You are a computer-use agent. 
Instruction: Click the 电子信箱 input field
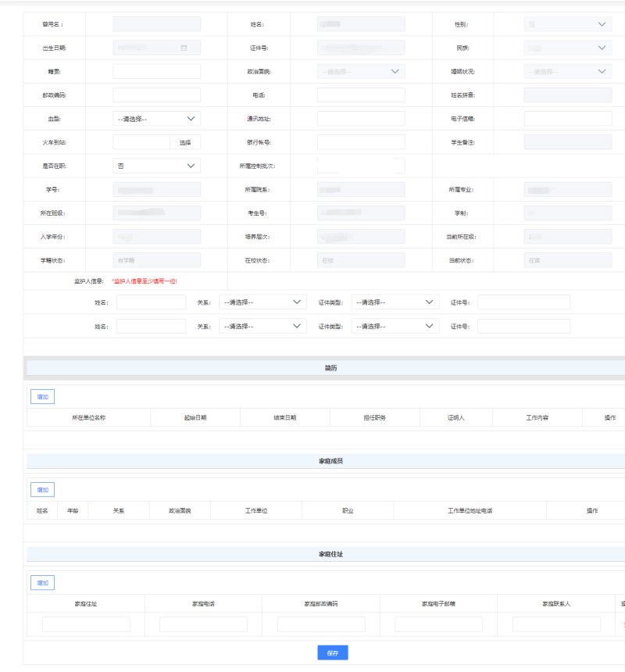pos(567,119)
